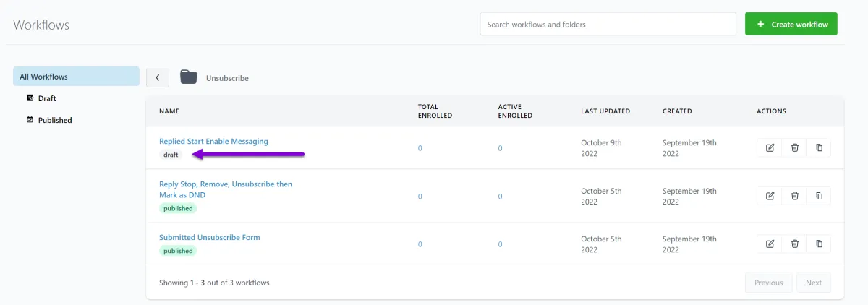Delete the Reply Stop, Remove, Unsubscribe workflow
The image size is (868, 305).
[x=794, y=196]
